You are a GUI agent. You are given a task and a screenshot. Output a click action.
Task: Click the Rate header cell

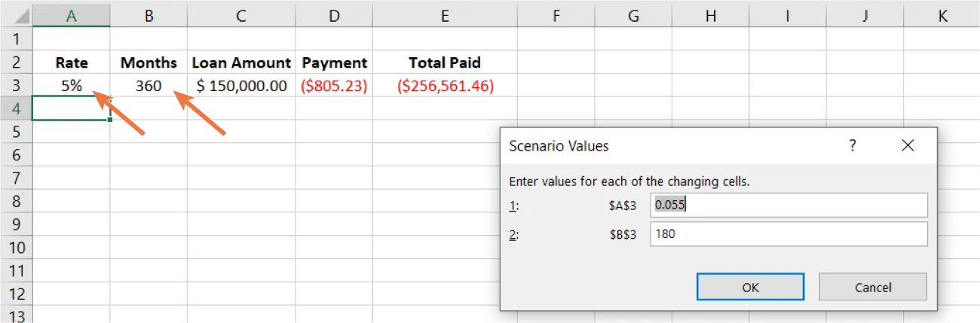click(72, 62)
